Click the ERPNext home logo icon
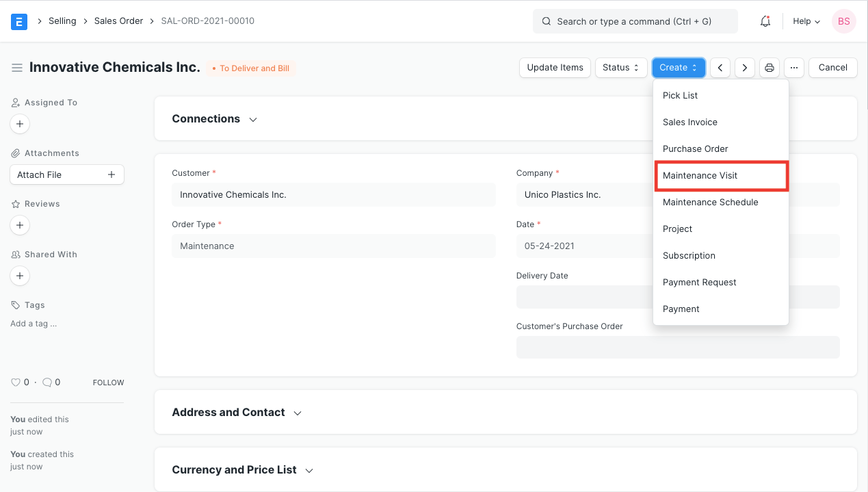The image size is (868, 492). tap(19, 21)
